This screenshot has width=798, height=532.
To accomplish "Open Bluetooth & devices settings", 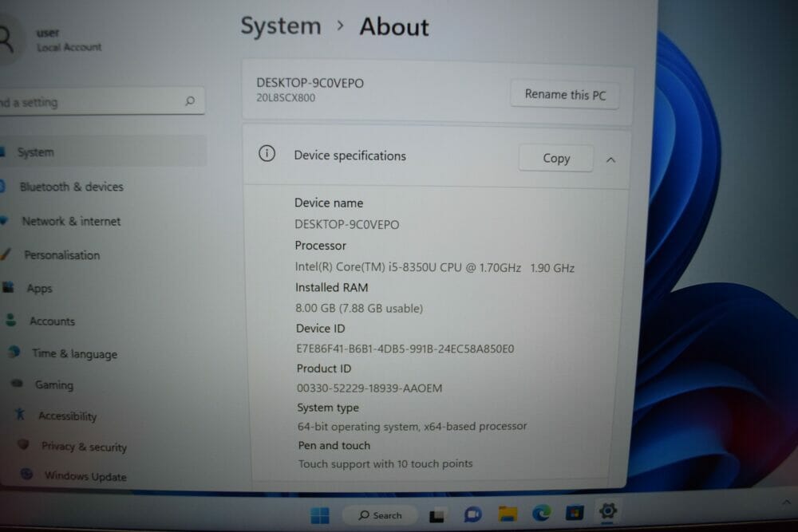I will 71,187.
